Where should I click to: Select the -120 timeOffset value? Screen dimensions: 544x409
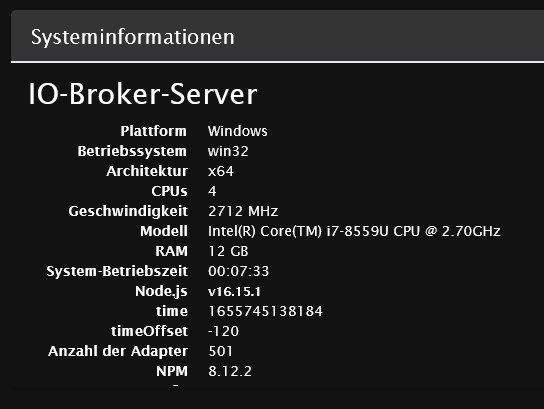pyautogui.click(x=223, y=331)
